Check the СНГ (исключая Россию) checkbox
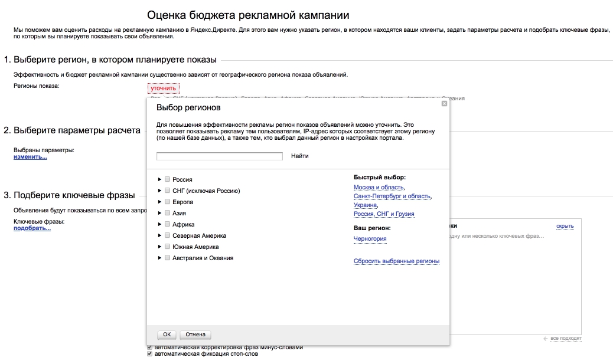Viewport: 613px width, 364px height. [x=167, y=191]
